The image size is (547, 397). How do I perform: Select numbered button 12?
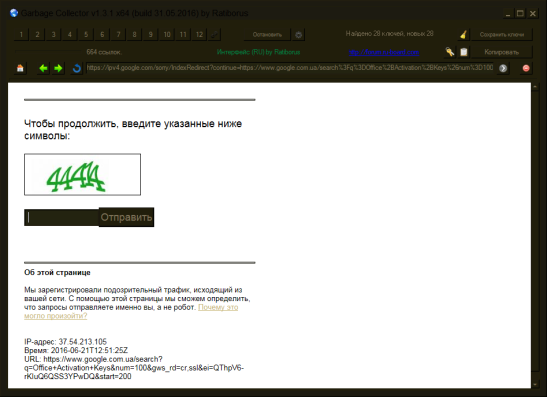pyautogui.click(x=199, y=35)
